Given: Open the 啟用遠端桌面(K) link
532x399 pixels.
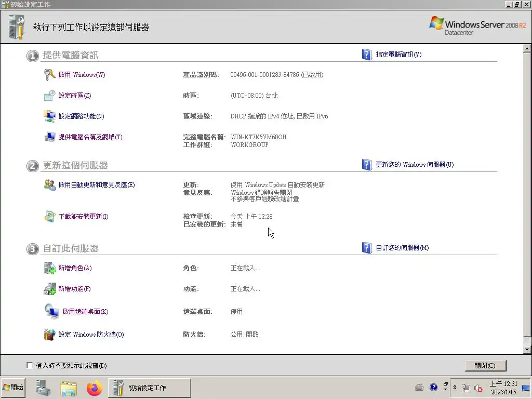Looking at the screenshot, I should tap(86, 312).
